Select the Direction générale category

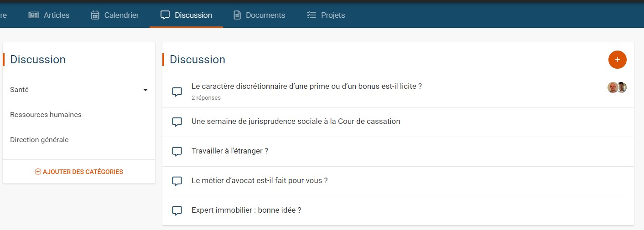point(39,140)
